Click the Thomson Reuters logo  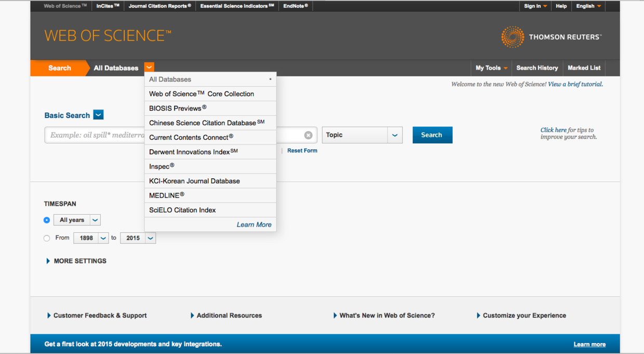coord(551,37)
